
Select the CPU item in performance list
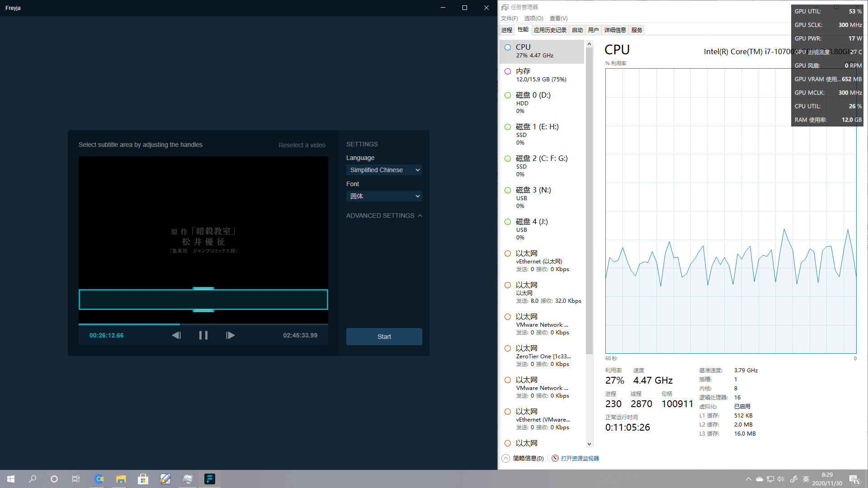[542, 52]
